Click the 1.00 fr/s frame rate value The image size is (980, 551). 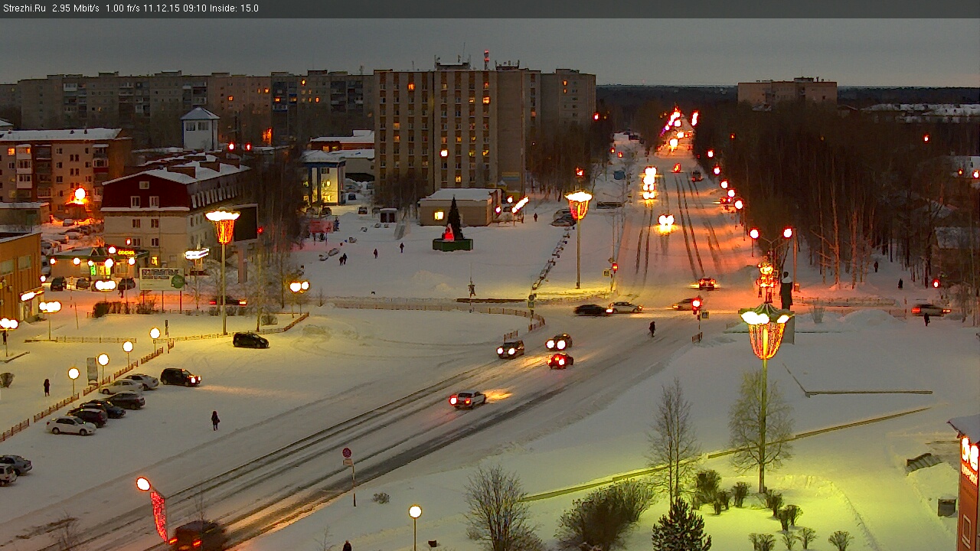pos(124,8)
